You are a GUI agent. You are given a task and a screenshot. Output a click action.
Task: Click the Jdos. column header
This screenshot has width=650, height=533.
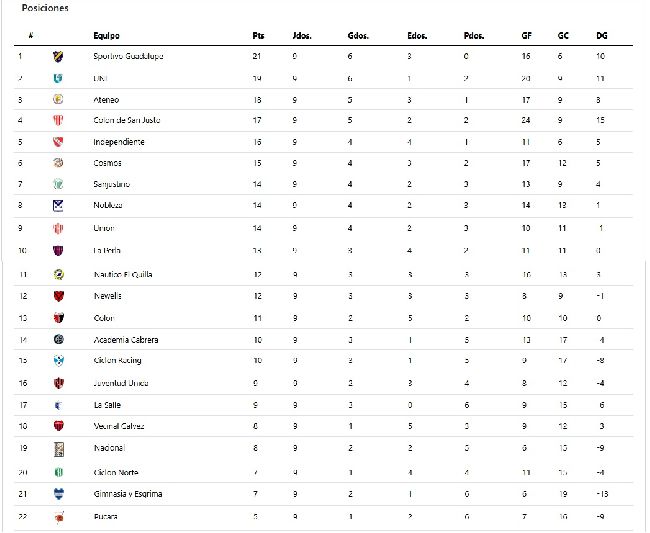pyautogui.click(x=302, y=36)
